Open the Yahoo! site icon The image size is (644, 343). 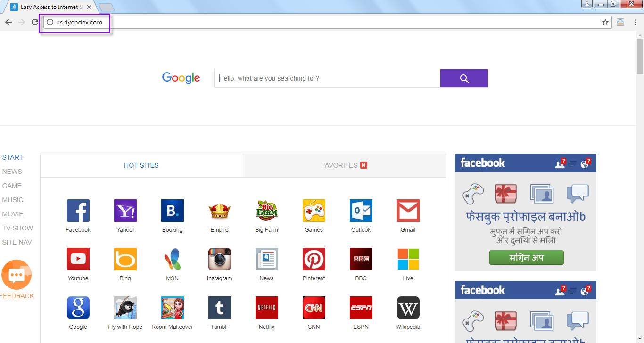pyautogui.click(x=125, y=211)
